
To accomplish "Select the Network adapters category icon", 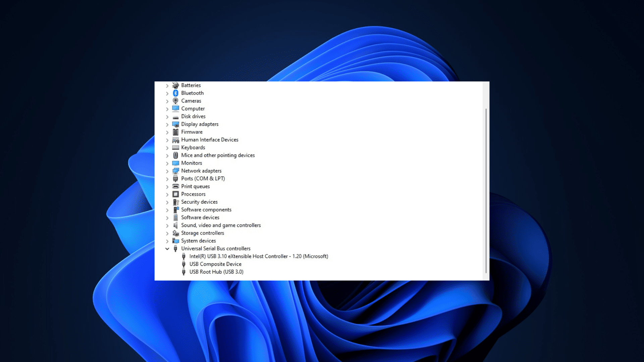I will tap(176, 170).
